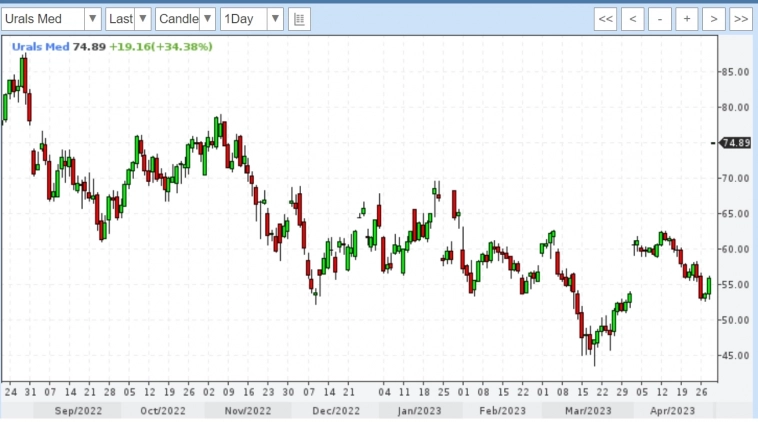Select Oct/2022 on the month axis
The height and width of the screenshot is (422, 758).
[161, 410]
